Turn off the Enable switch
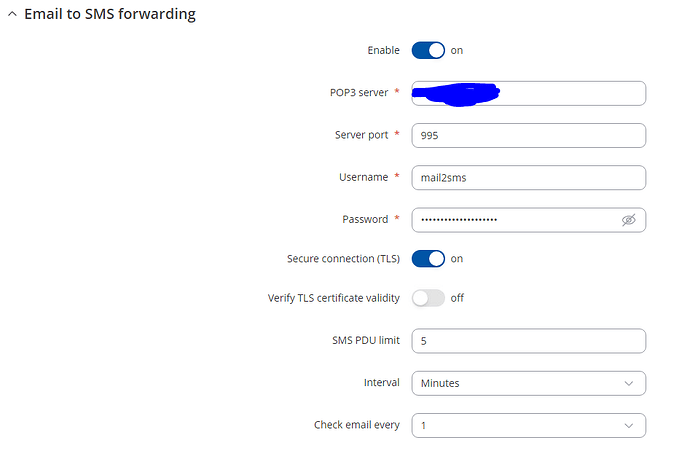Screen dimensions: 690x459 428,50
